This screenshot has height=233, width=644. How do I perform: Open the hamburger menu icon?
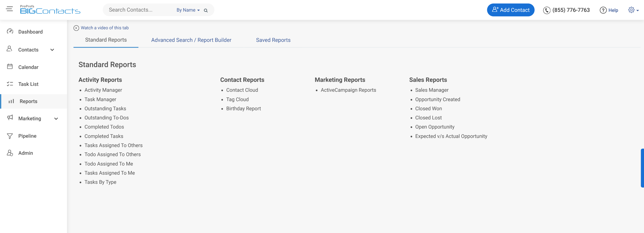point(9,9)
